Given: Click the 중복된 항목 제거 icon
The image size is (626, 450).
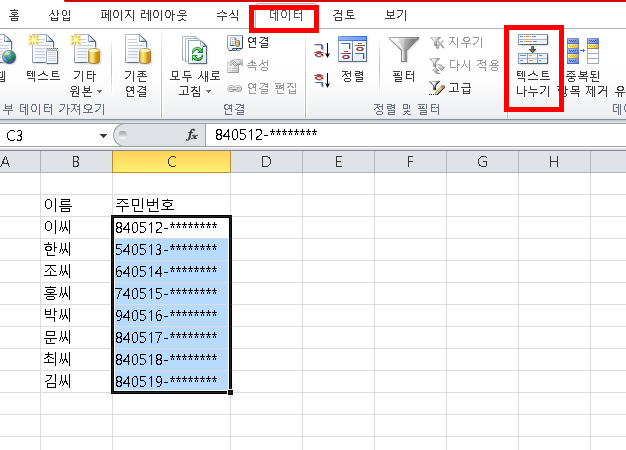Looking at the screenshot, I should point(583,51).
